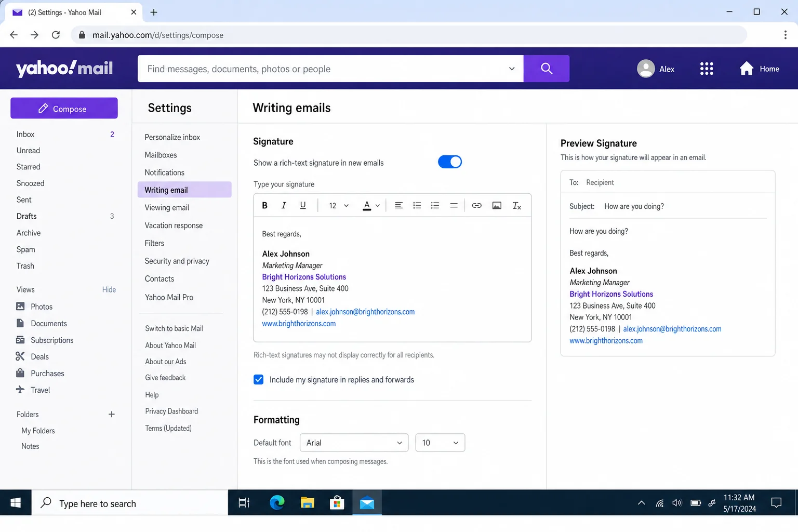Toggle rich-text signature switch off
Screen dimensions: 798x532
point(450,162)
